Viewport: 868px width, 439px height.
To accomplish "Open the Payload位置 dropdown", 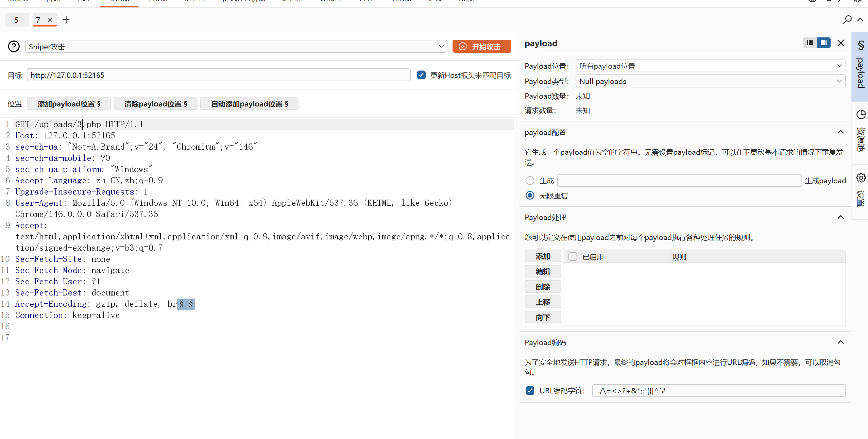I will [x=710, y=66].
